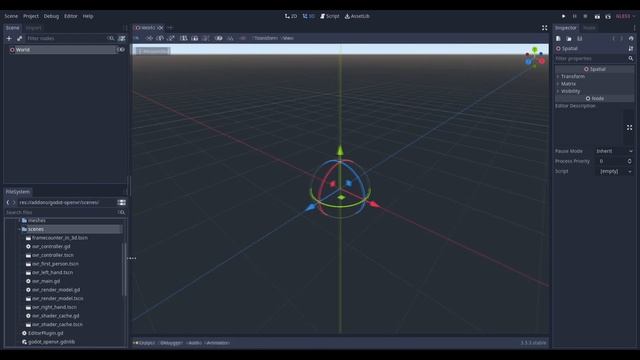The width and height of the screenshot is (640, 360).
Task: Open the Transform menu in viewport
Action: point(266,38)
